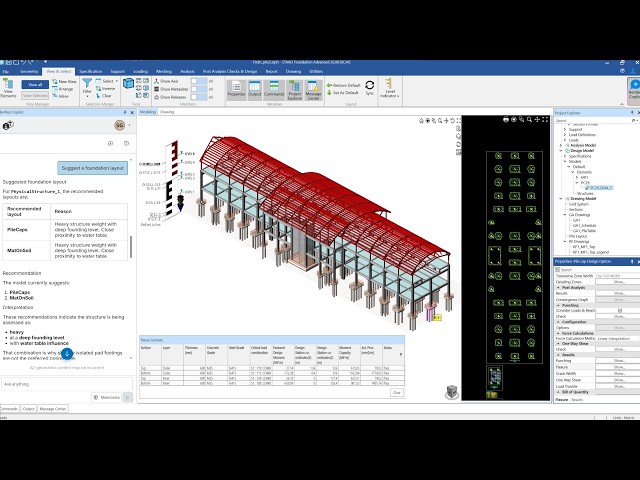This screenshot has width=640, height=480.
Task: Open the Filter funnel tool
Action: click(x=87, y=87)
